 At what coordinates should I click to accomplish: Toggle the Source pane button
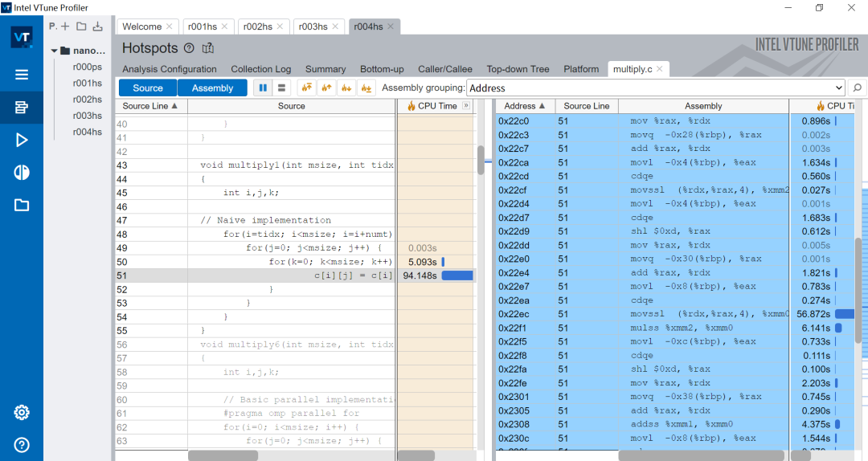[148, 88]
